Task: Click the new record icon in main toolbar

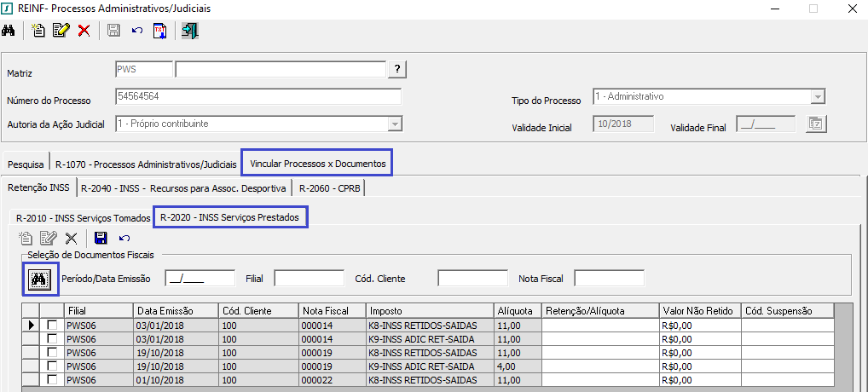Action: pyautogui.click(x=38, y=32)
